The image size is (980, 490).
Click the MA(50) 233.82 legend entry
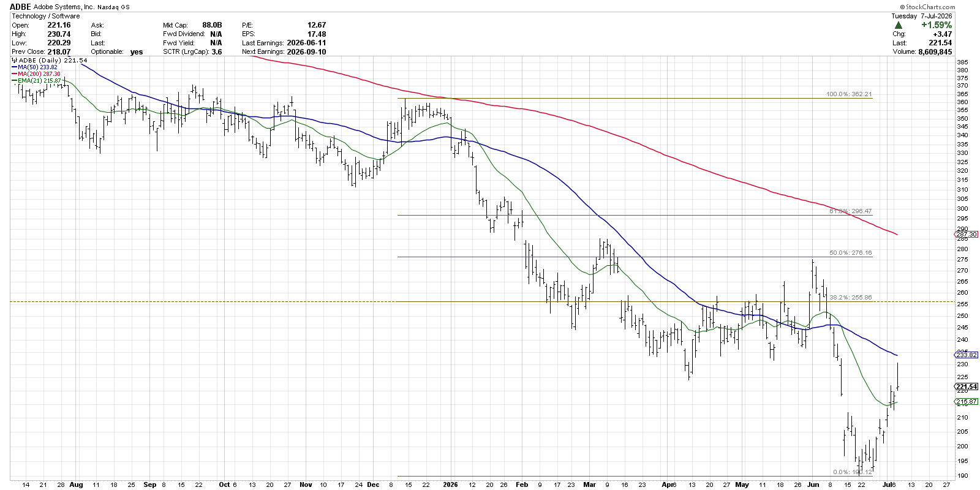(37, 67)
